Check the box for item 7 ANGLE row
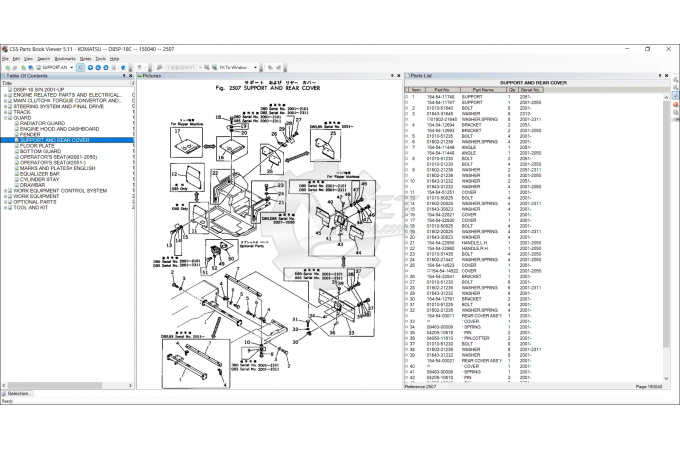The height and width of the screenshot is (450, 680). click(407, 147)
